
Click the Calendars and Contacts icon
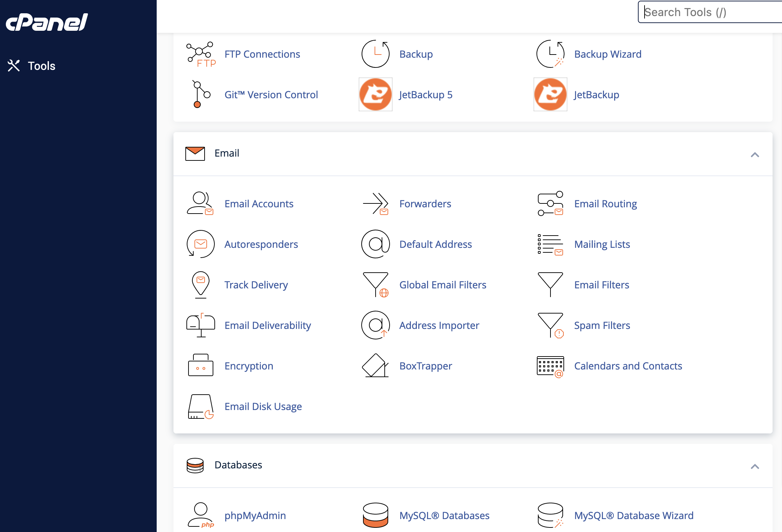coord(550,366)
